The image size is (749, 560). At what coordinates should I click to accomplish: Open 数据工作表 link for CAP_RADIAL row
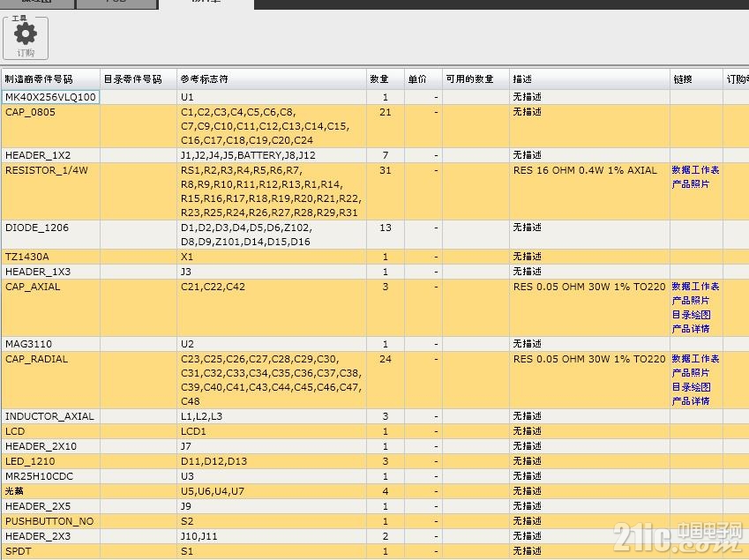coord(695,359)
